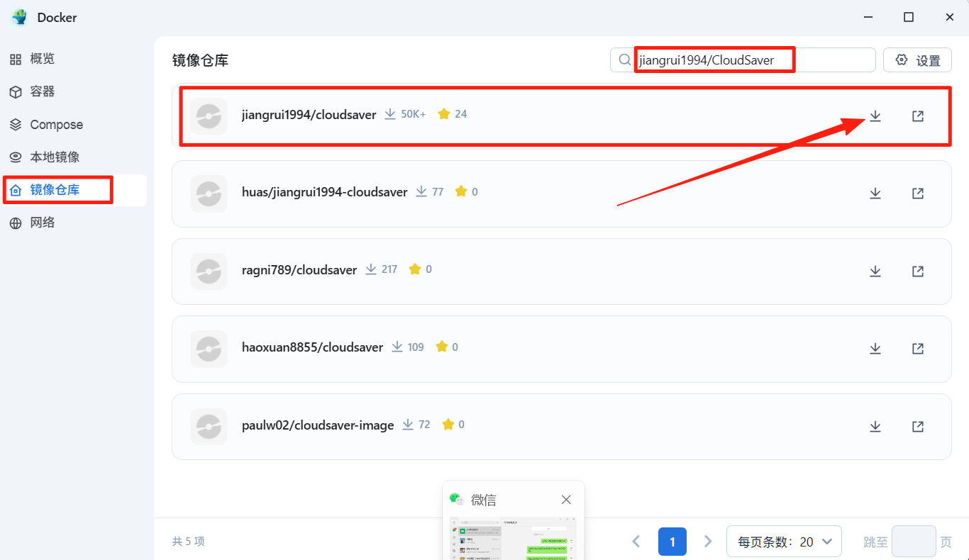Viewport: 969px width, 560px height.
Task: Click the 217 download count
Action: click(x=389, y=269)
